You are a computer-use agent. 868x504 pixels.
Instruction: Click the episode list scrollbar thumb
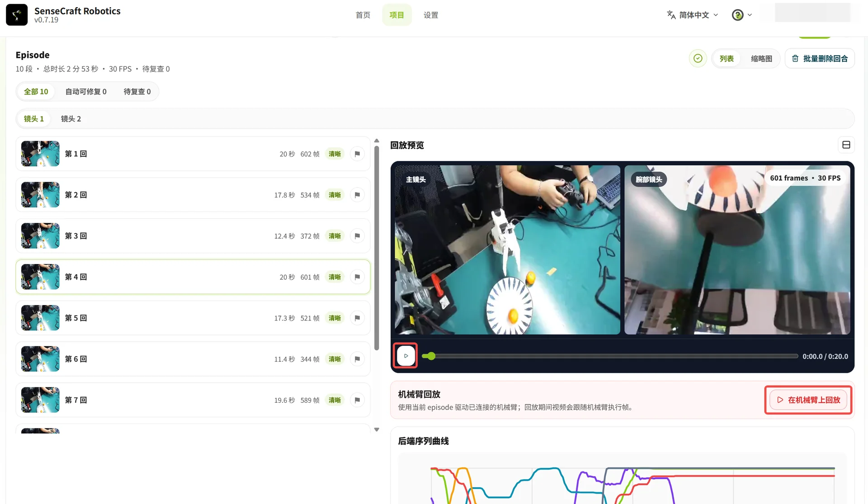pyautogui.click(x=377, y=248)
